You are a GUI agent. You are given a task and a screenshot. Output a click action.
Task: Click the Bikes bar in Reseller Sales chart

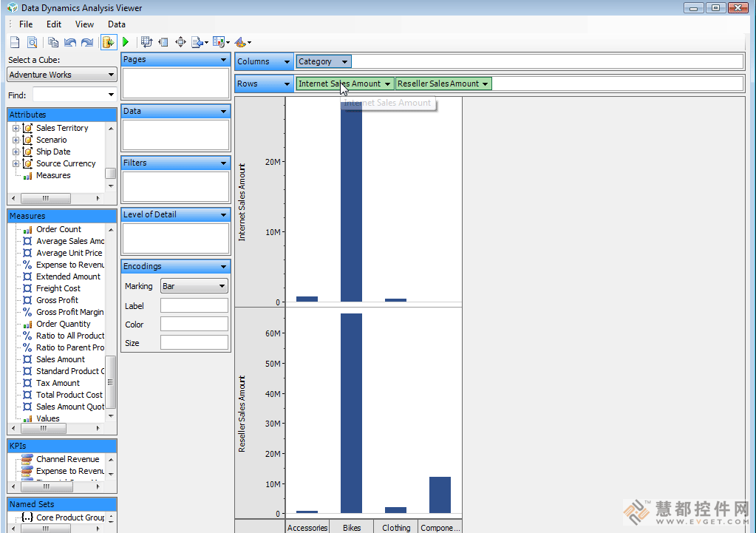[x=352, y=413]
